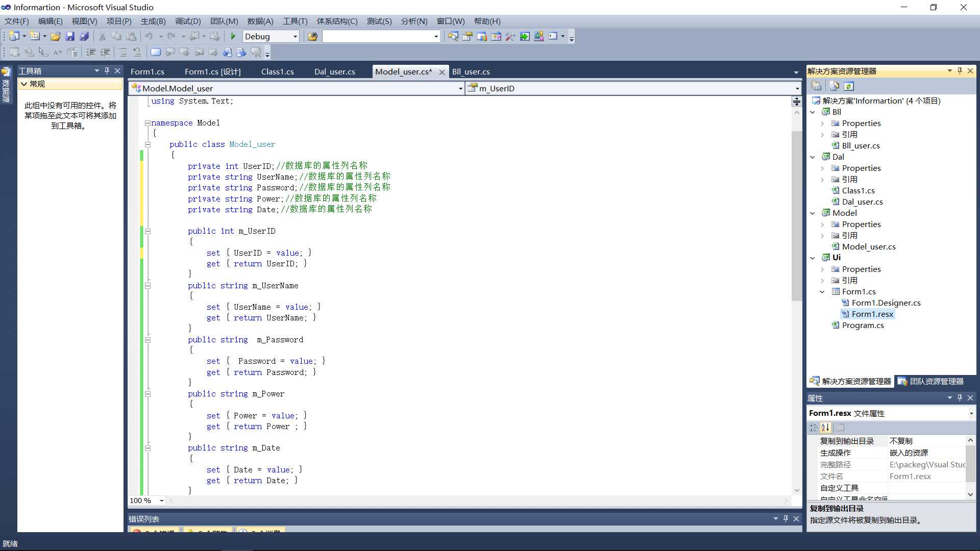980x551 pixels.
Task: Open the Form1.resx 文件属性 object dropdown
Action: pyautogui.click(x=971, y=413)
